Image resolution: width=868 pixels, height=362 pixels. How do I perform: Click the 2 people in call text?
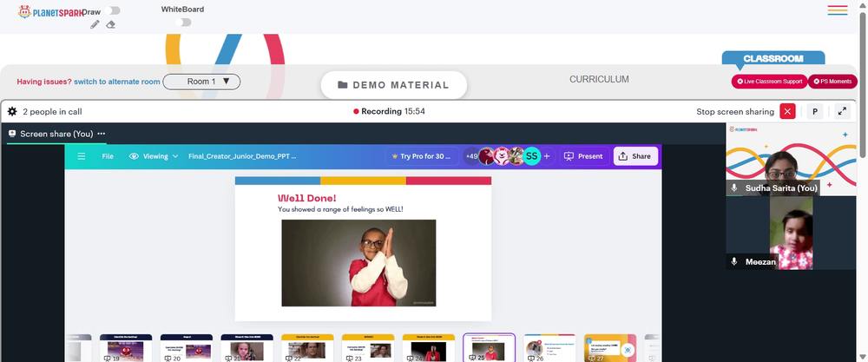coord(52,112)
